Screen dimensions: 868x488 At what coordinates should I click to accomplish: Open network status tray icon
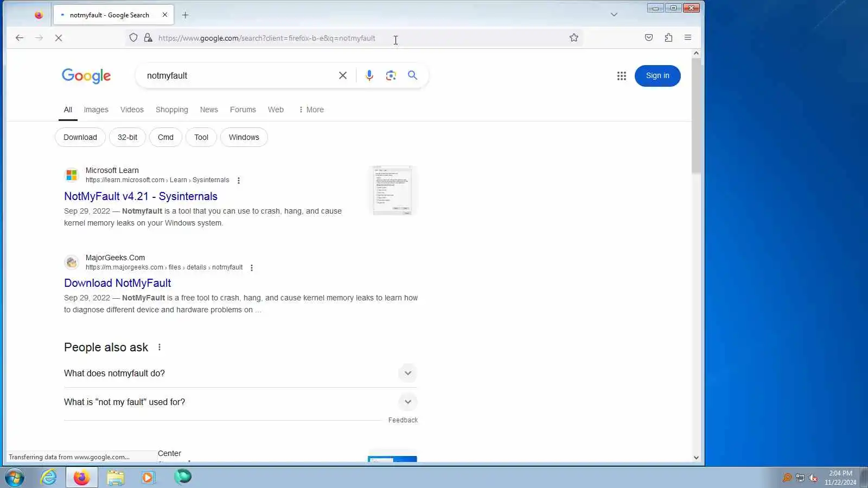tap(800, 478)
